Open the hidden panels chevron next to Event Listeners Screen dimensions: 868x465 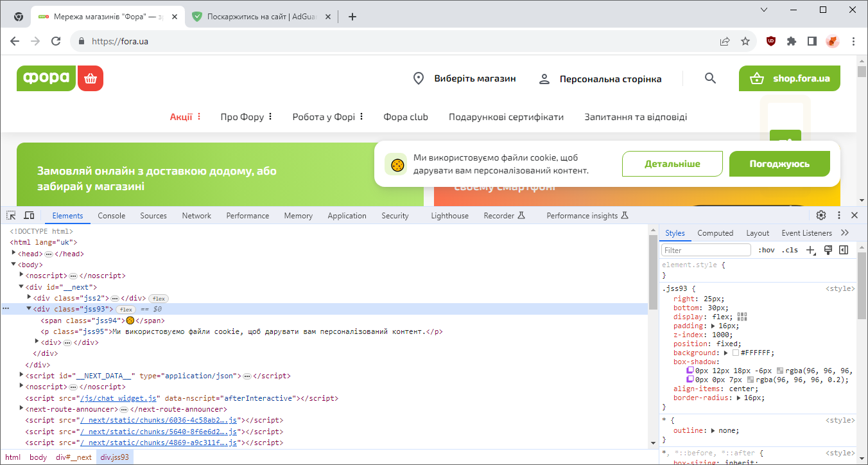click(x=845, y=232)
